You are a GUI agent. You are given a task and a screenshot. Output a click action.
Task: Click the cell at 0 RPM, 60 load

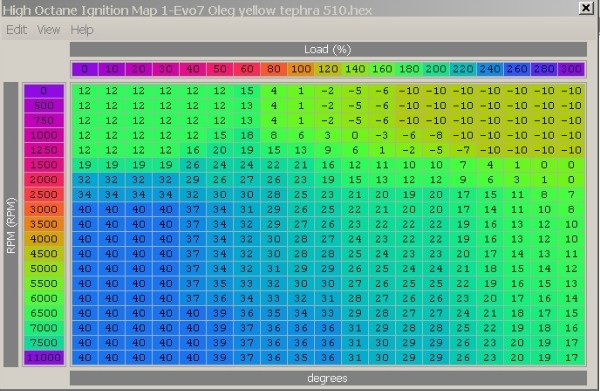pyautogui.click(x=247, y=91)
